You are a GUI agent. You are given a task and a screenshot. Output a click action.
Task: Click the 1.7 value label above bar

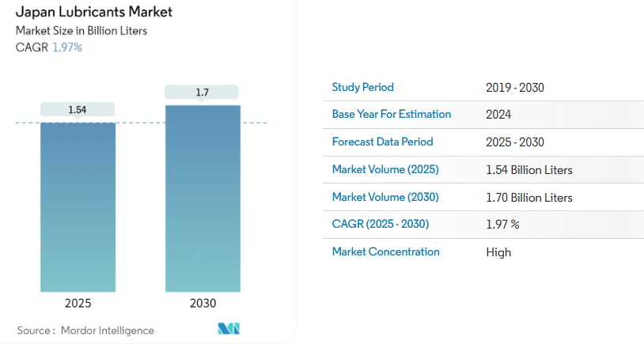(x=203, y=93)
